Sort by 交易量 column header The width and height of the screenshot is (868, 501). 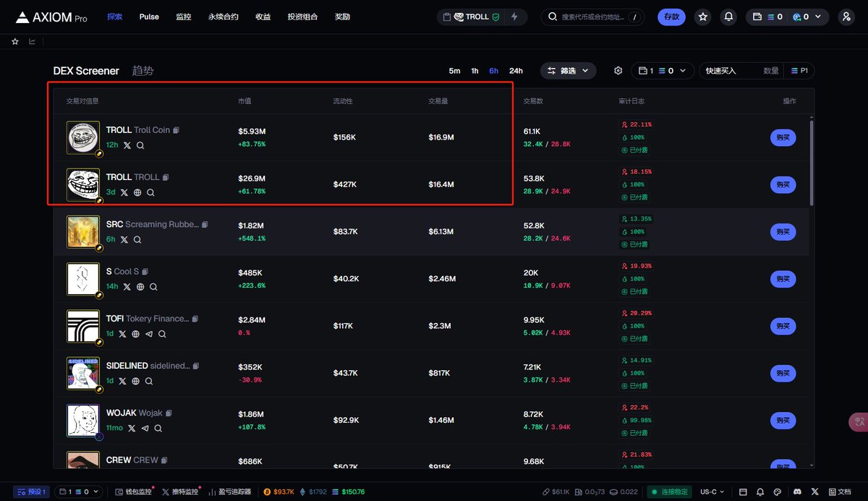(x=438, y=101)
